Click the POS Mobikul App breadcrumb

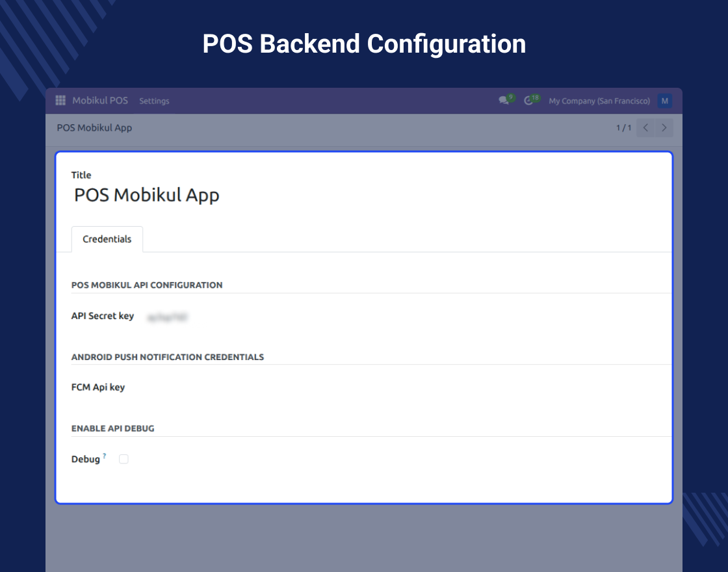[x=94, y=127]
